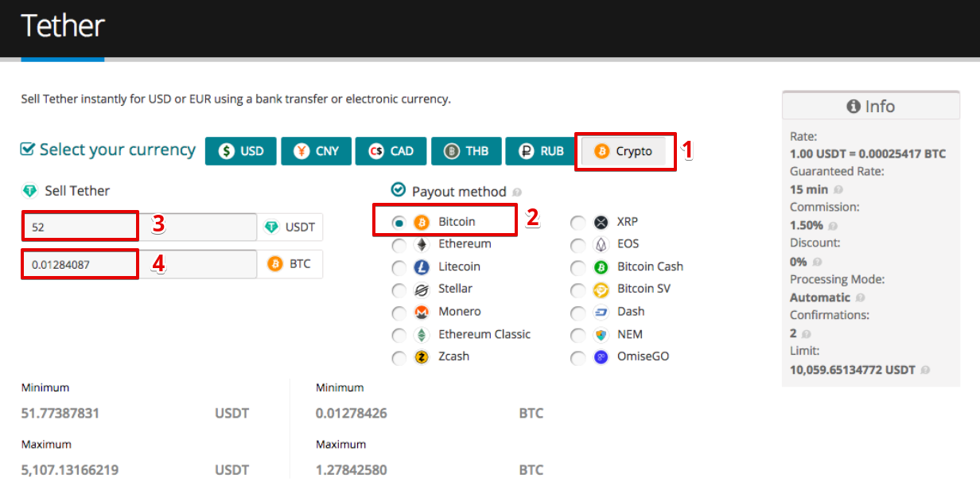Click the Tether diamond icon beside Sell Tether

pyautogui.click(x=30, y=191)
